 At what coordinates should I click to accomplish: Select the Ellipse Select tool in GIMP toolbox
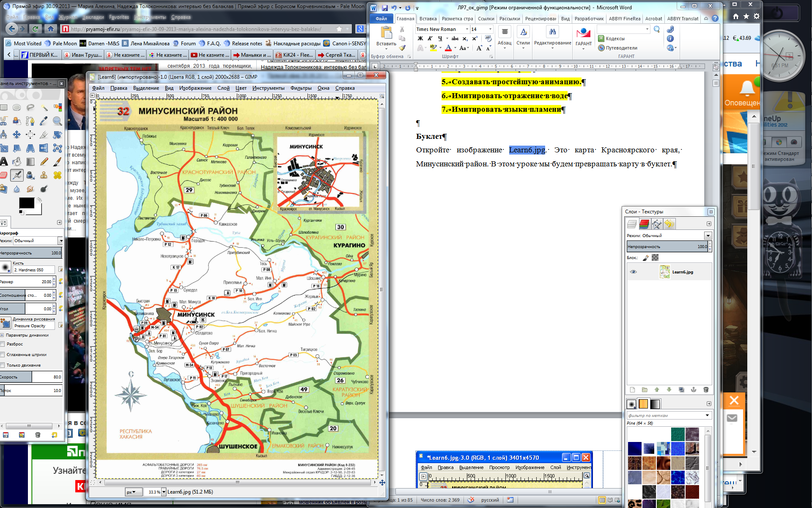coord(17,108)
